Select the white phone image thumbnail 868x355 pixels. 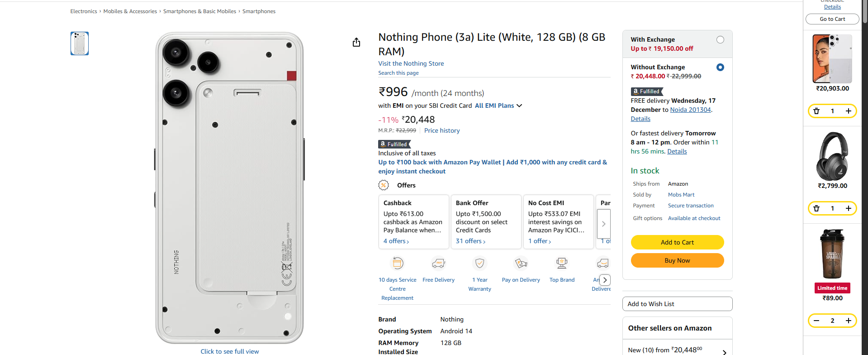coord(80,43)
